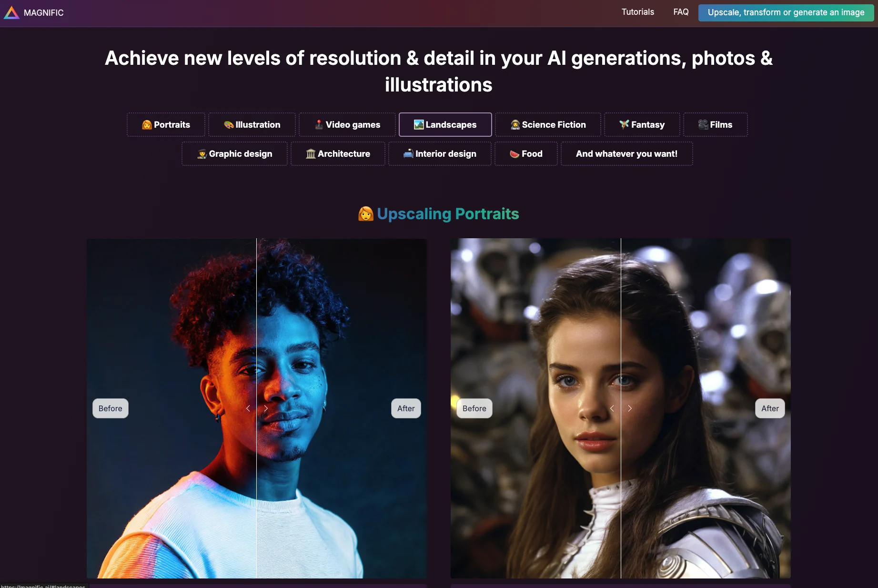Click the Landscapes picture icon
Image resolution: width=878 pixels, height=588 pixels.
tap(419, 125)
